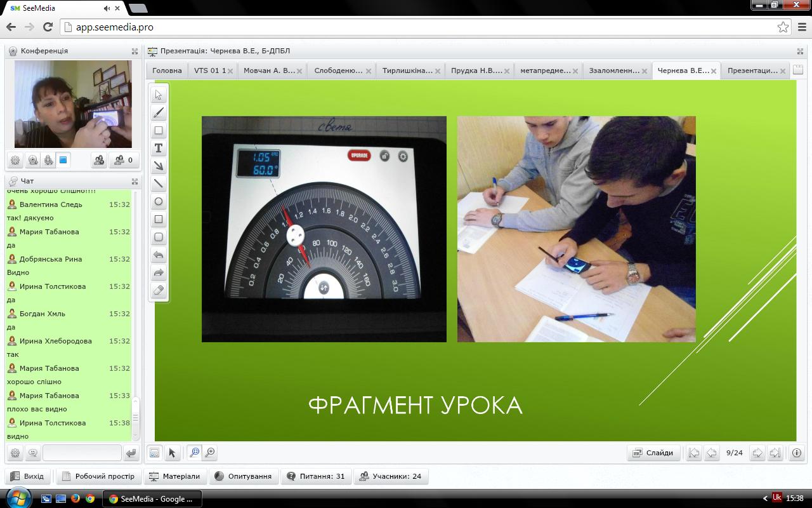Jump to the first slide

[x=694, y=453]
